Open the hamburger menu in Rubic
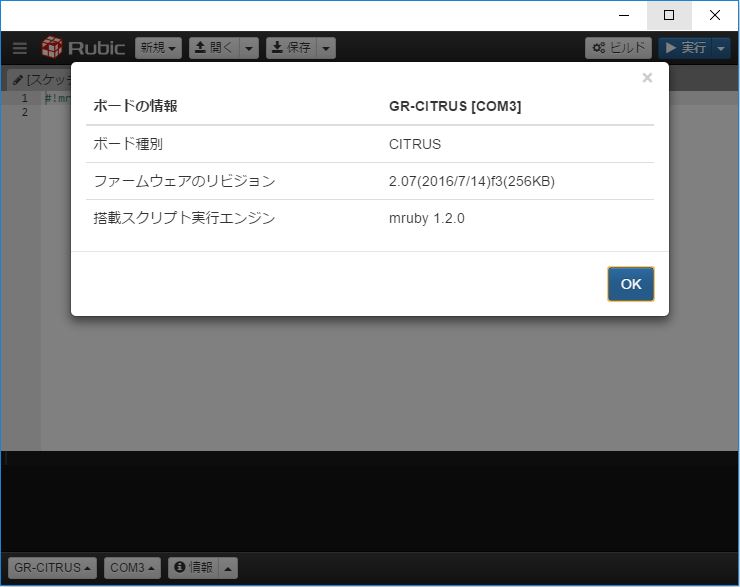 pos(20,48)
